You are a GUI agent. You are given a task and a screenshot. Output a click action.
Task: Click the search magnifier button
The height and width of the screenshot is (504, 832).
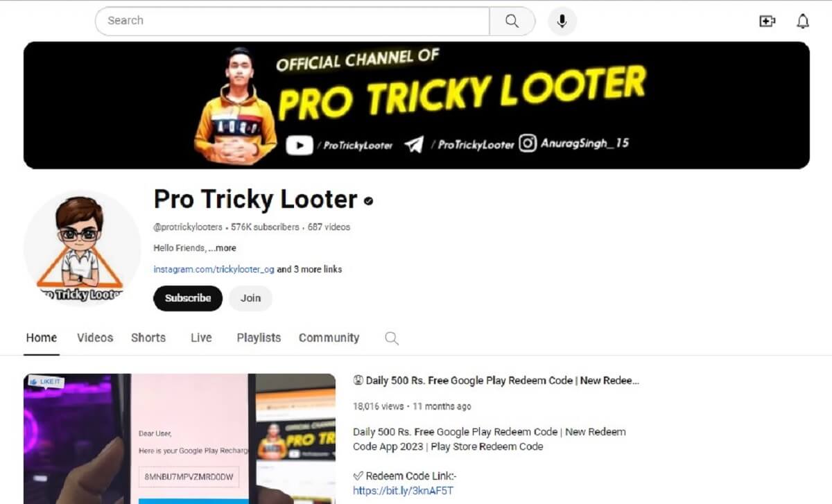tap(512, 21)
